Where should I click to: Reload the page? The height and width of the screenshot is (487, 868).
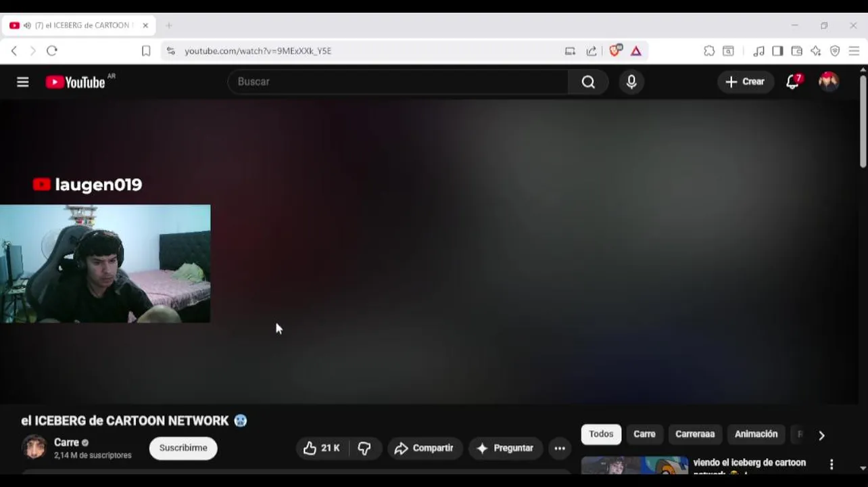(52, 51)
